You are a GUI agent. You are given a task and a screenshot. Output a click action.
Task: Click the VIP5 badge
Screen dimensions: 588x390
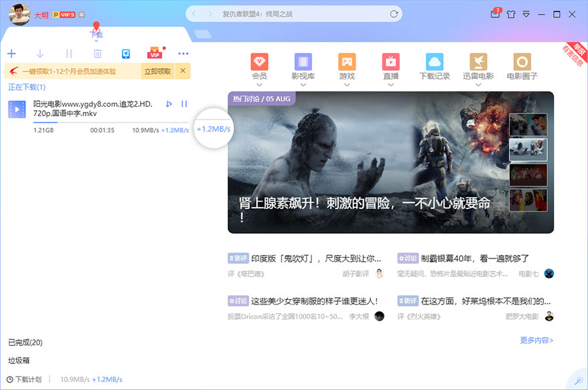tap(64, 15)
